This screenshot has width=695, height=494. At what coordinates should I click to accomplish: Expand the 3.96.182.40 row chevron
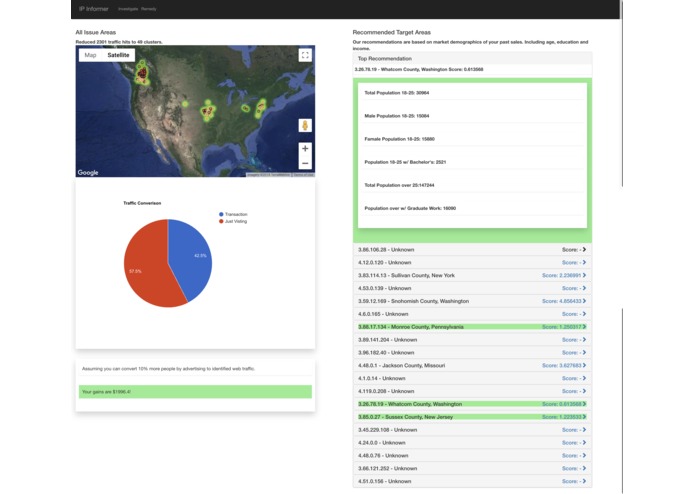pyautogui.click(x=584, y=352)
